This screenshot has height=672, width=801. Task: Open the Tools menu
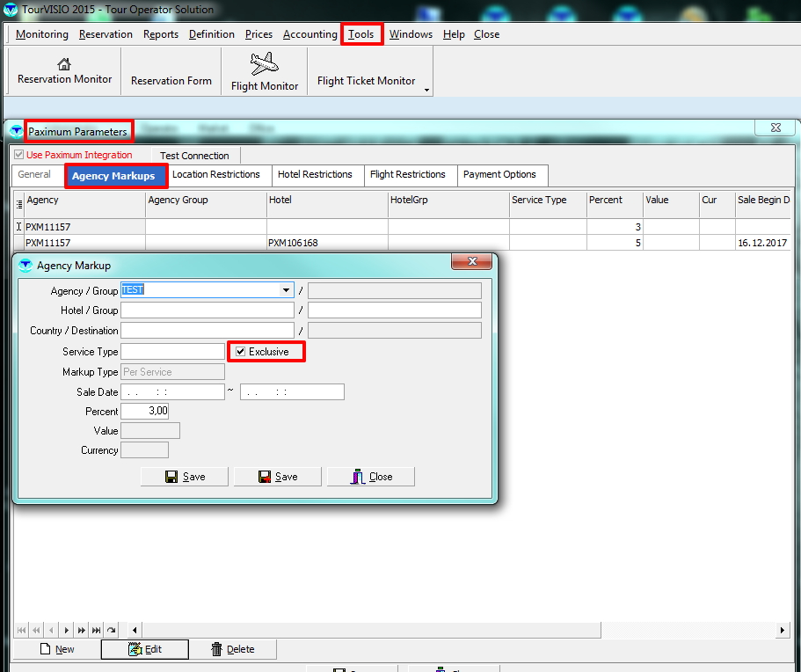pos(361,34)
